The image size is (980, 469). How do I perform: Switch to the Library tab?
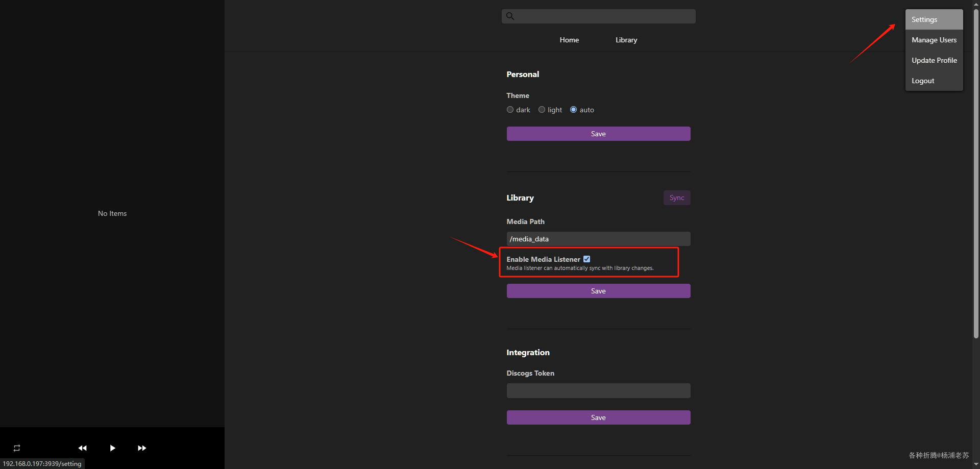[x=626, y=40]
